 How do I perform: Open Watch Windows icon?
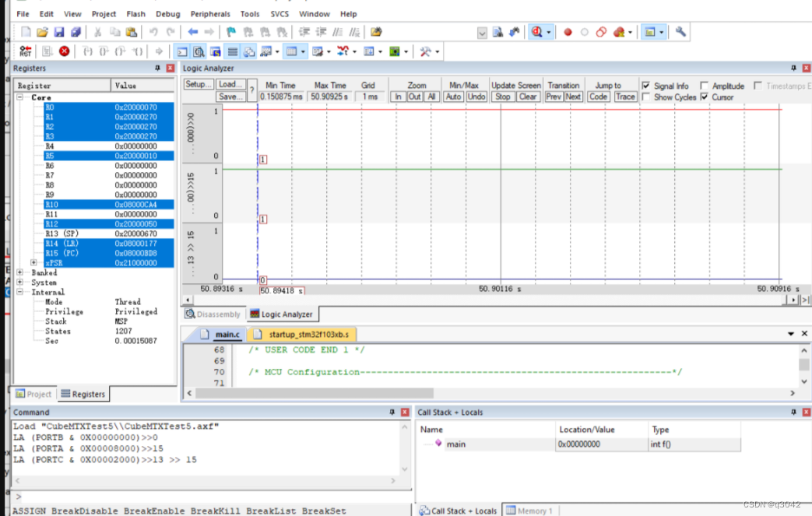click(x=266, y=51)
